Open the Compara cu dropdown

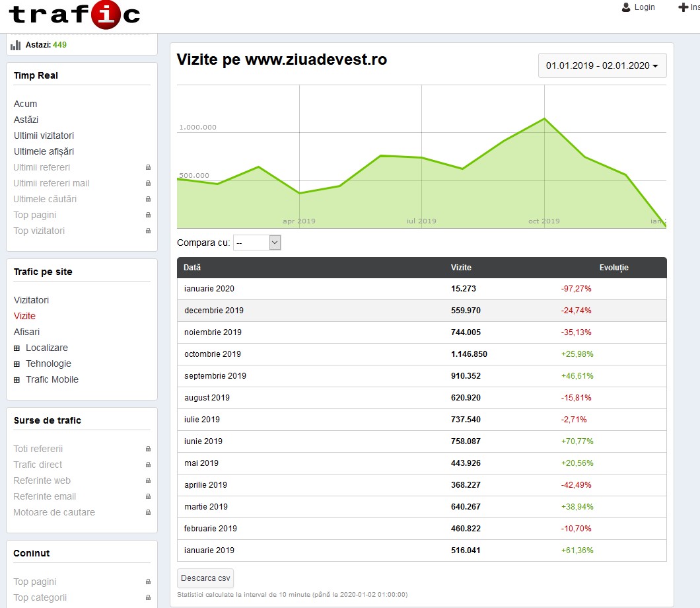[x=258, y=243]
